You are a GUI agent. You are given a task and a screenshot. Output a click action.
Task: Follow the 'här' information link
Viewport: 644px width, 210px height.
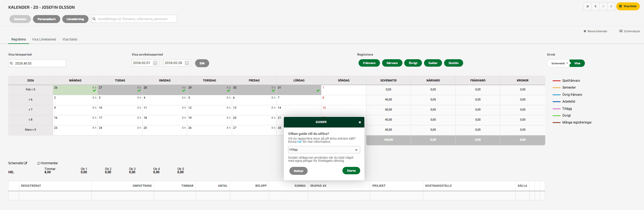point(299,142)
